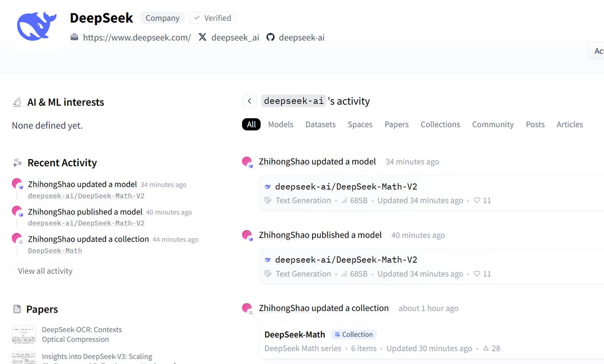604x364 pixels.
Task: Click the AI & ML interests icon
Action: 18,102
